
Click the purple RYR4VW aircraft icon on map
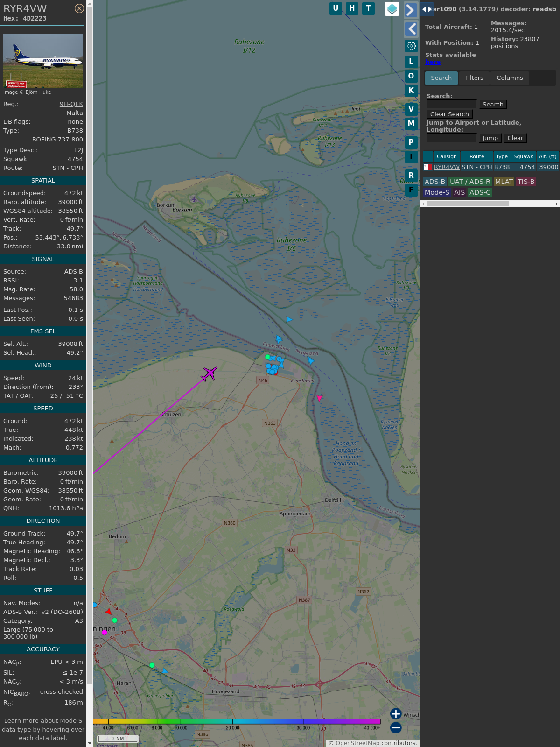[210, 373]
